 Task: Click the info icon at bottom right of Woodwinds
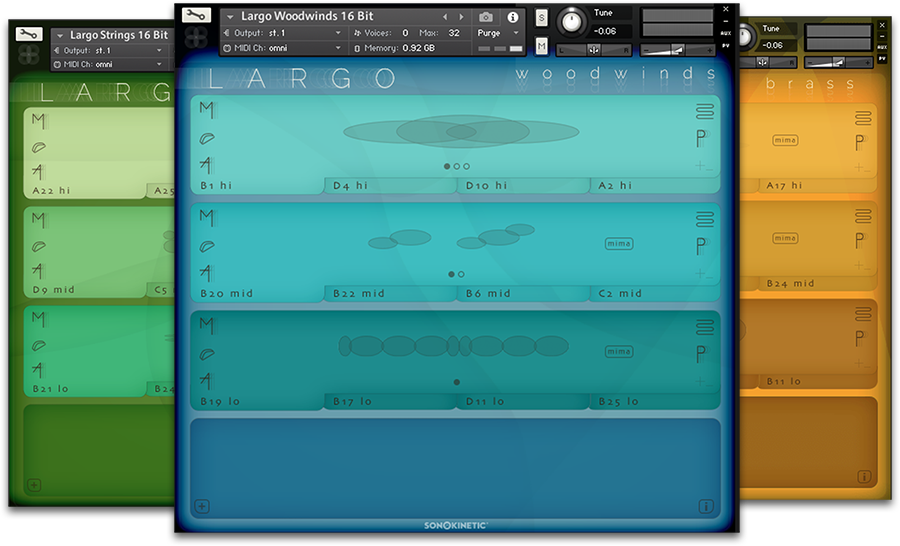(705, 507)
